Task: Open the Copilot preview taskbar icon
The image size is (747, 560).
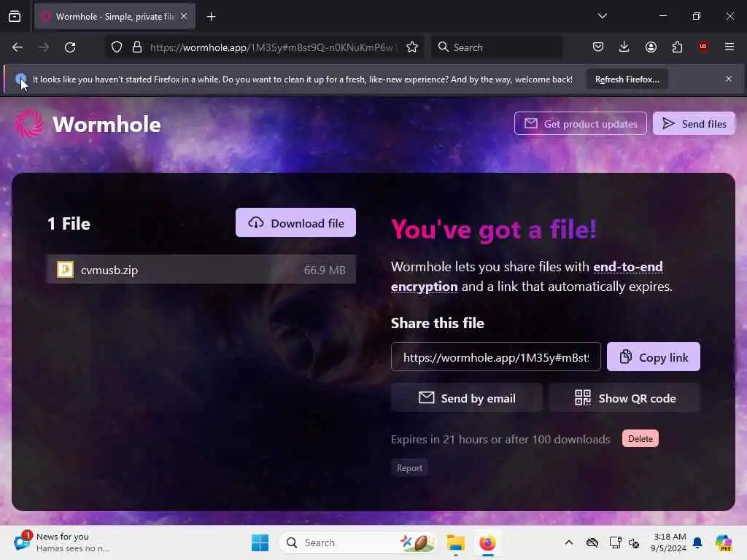Action: click(723, 542)
